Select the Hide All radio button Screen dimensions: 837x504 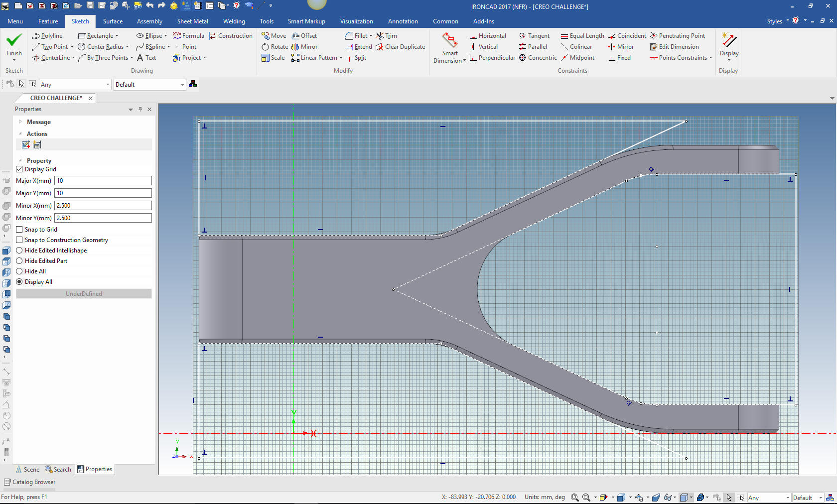click(x=19, y=271)
